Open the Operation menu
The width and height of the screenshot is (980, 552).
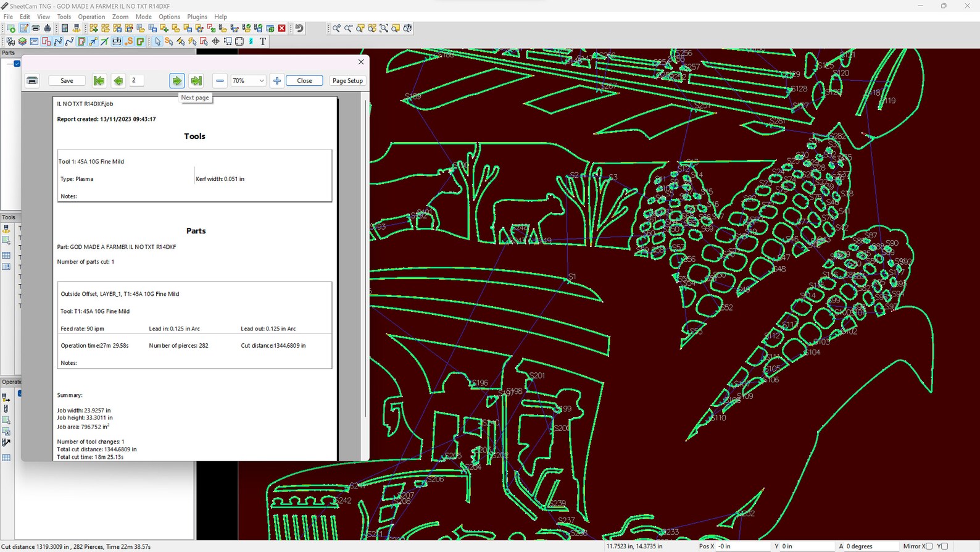91,17
